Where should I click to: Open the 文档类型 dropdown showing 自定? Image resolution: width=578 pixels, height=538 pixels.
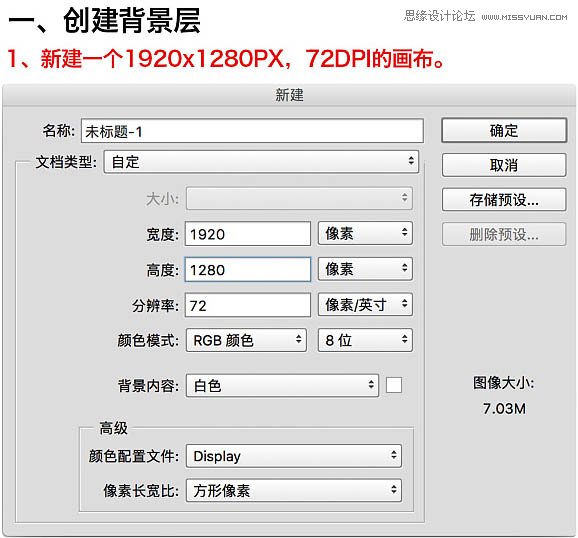(261, 162)
